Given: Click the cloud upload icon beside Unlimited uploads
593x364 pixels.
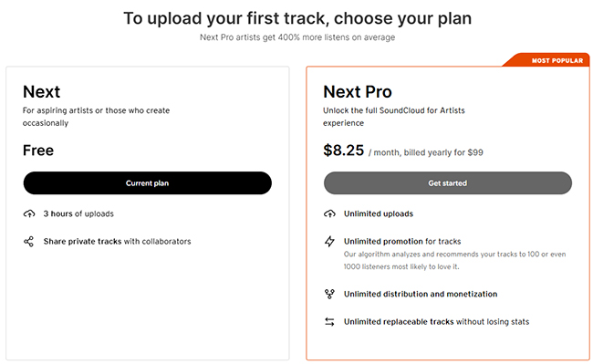Looking at the screenshot, I should pos(329,214).
